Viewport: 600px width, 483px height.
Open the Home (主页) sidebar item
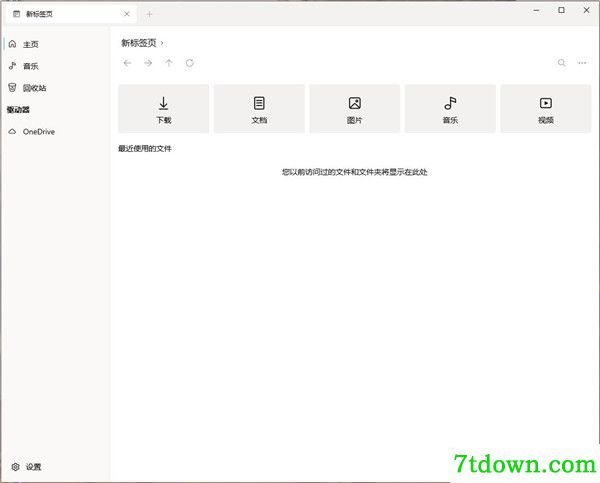55,44
